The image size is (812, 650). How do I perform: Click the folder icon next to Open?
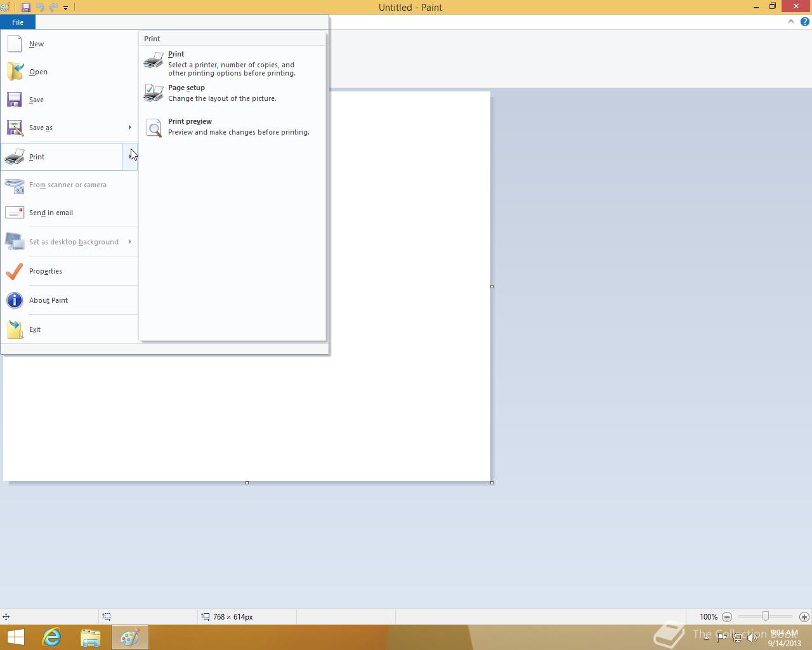pyautogui.click(x=15, y=72)
